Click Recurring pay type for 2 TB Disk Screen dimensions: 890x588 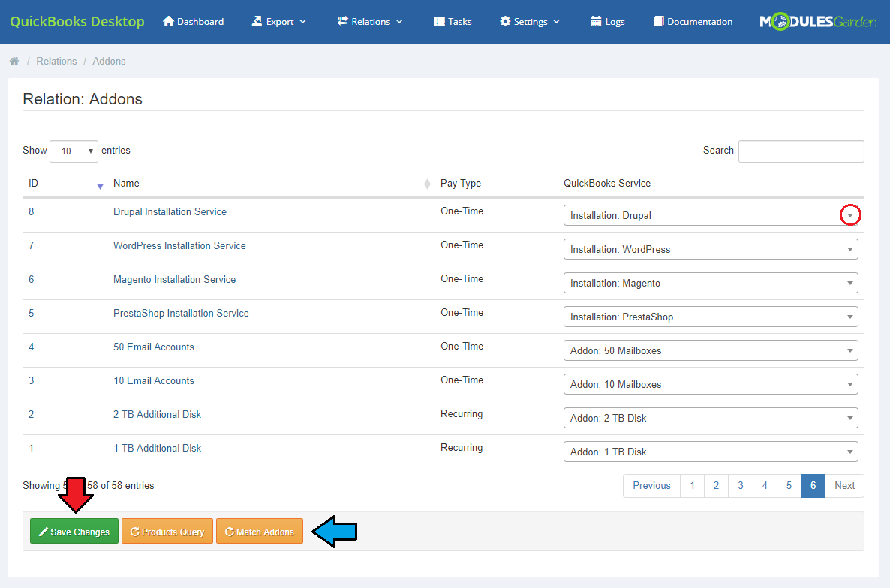[x=462, y=413]
